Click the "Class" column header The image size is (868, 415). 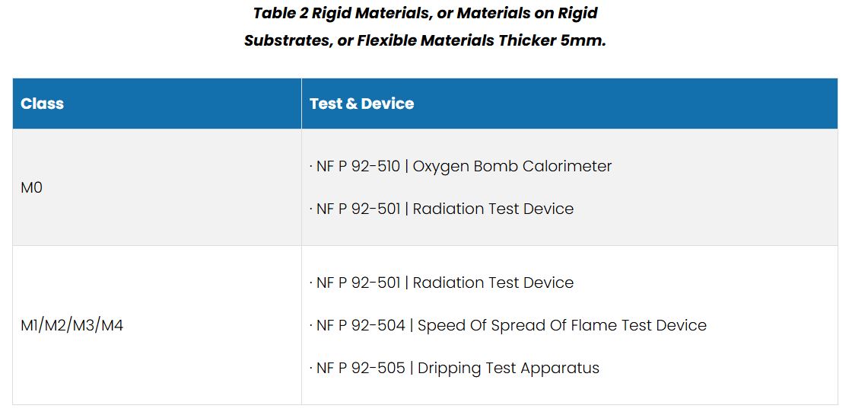pyautogui.click(x=42, y=104)
